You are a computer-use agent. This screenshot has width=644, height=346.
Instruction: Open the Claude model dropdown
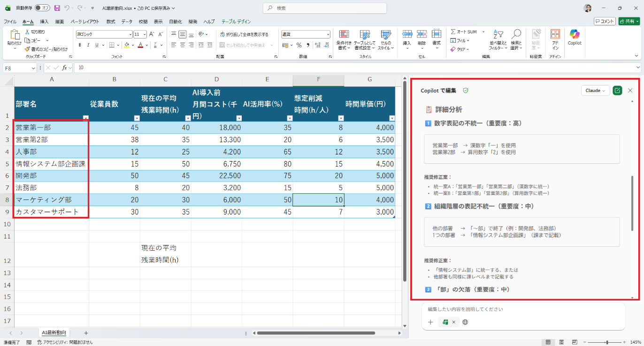coord(595,91)
